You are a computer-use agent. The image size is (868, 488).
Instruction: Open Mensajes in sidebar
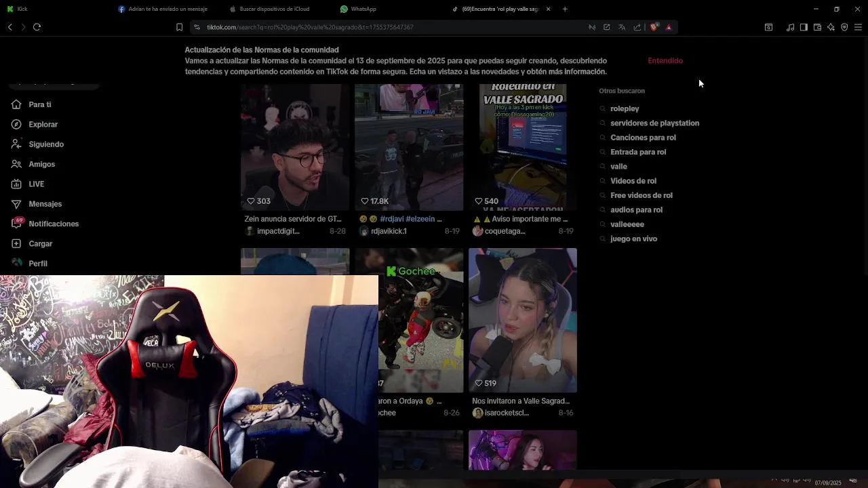45,204
